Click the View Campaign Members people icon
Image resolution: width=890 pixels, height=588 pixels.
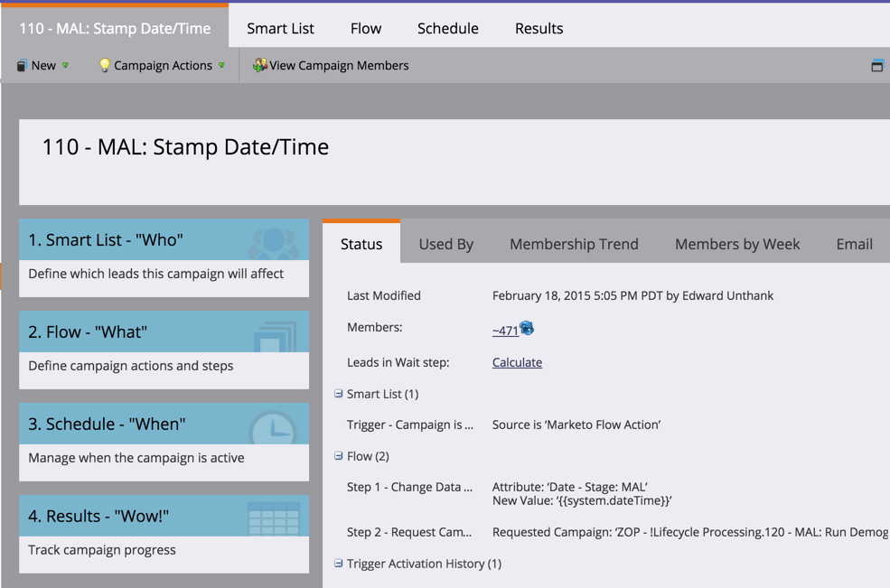(260, 65)
